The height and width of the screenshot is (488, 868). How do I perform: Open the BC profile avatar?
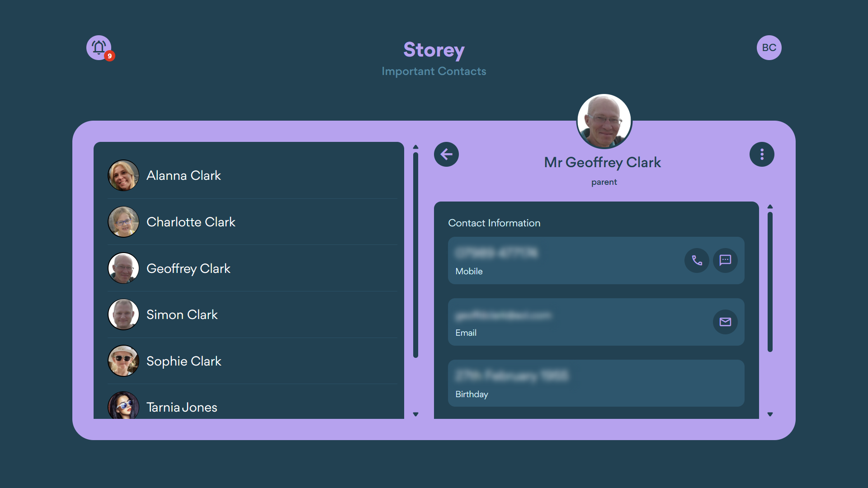pyautogui.click(x=769, y=47)
